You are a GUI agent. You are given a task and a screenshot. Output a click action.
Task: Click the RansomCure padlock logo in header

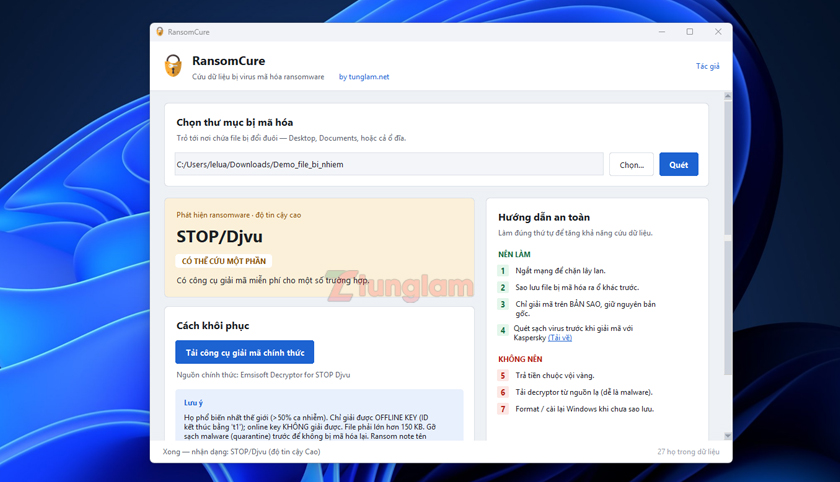(x=173, y=66)
